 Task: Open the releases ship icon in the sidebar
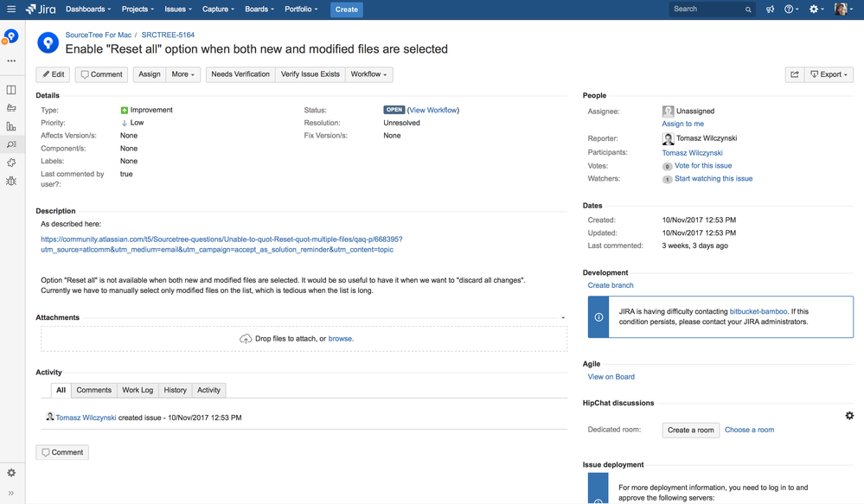tap(11, 108)
